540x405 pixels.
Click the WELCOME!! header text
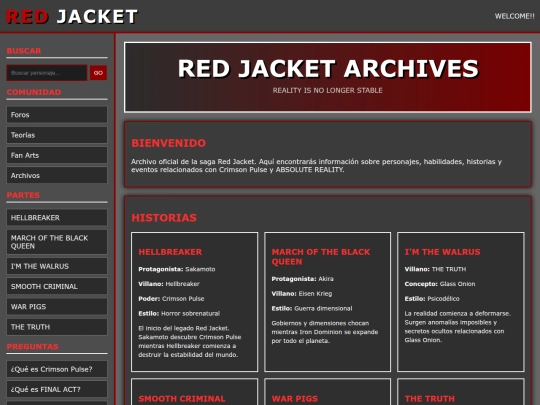click(x=515, y=16)
